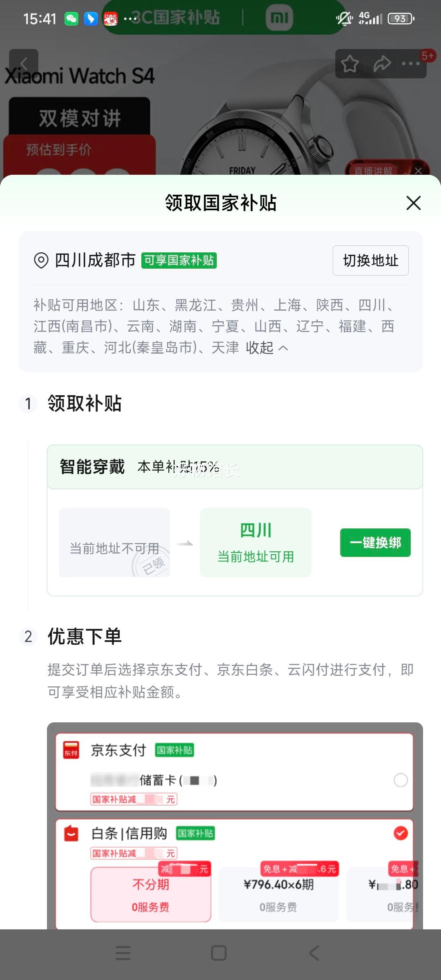Select 京东支付 radio button
441x980 pixels.
tap(401, 780)
